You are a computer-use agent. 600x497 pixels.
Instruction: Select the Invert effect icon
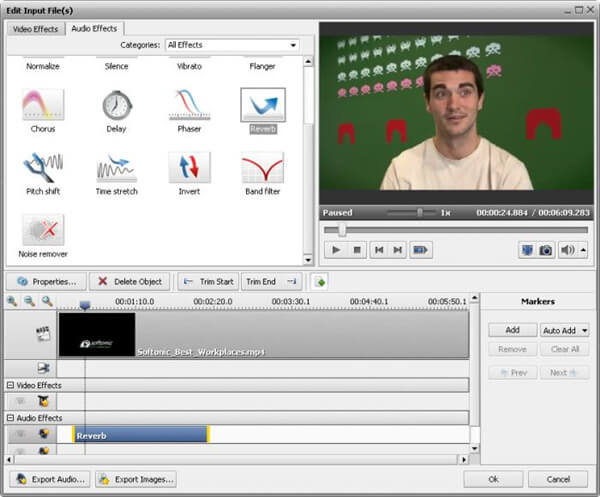coord(189,168)
